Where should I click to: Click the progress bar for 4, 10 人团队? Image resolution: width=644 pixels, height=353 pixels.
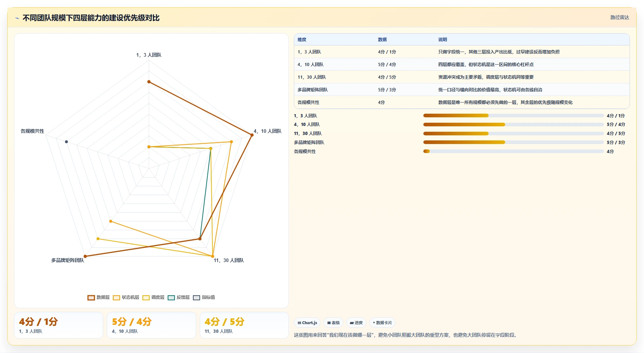pos(513,125)
